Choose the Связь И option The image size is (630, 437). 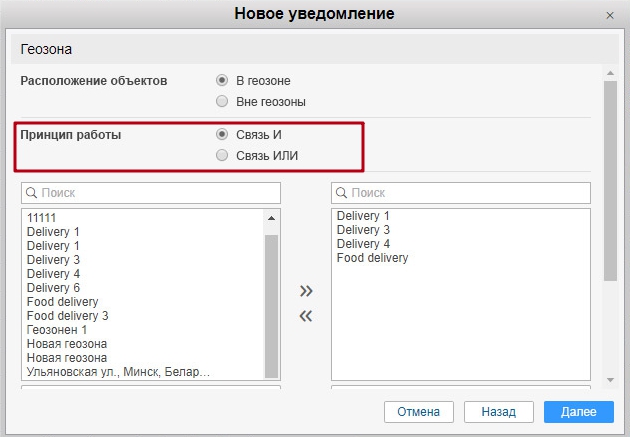click(x=222, y=134)
